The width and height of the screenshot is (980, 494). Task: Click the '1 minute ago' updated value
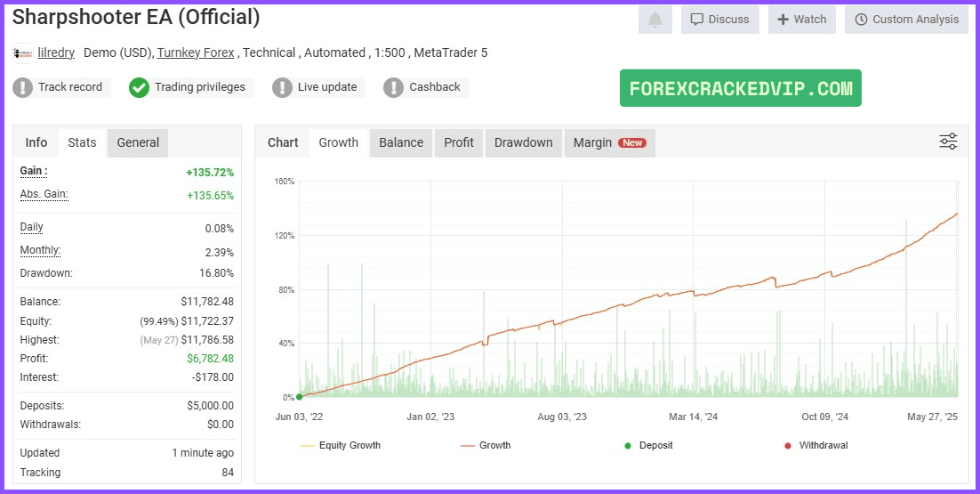coord(203,453)
